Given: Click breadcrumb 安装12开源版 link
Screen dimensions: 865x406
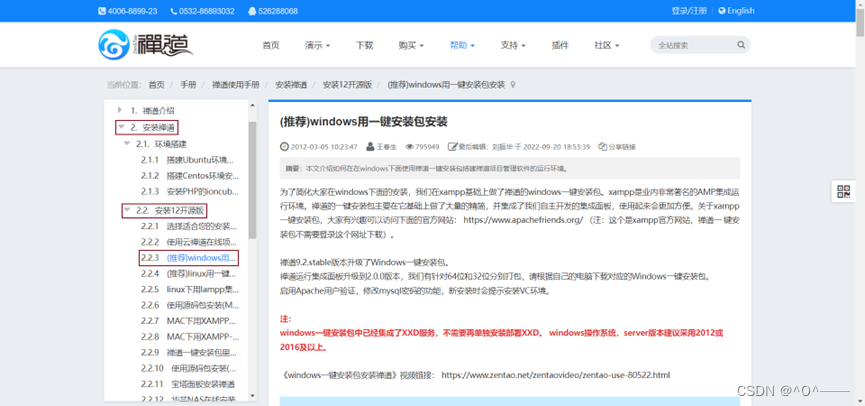Looking at the screenshot, I should pyautogui.click(x=348, y=85).
